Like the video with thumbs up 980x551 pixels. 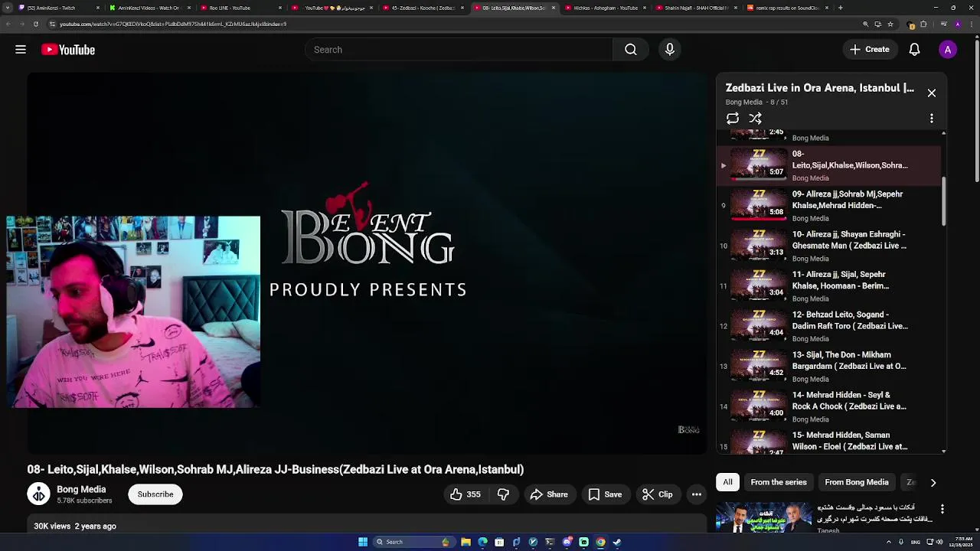tap(465, 494)
